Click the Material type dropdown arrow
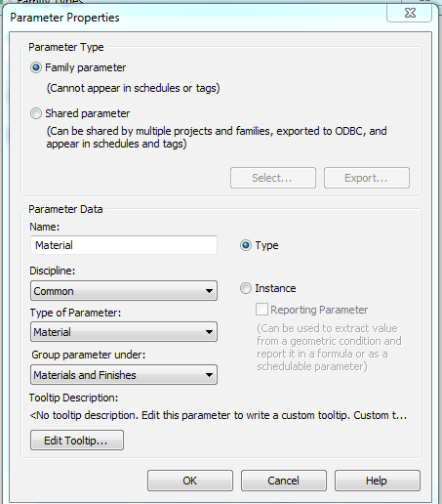The height and width of the screenshot is (504, 442). 209,332
